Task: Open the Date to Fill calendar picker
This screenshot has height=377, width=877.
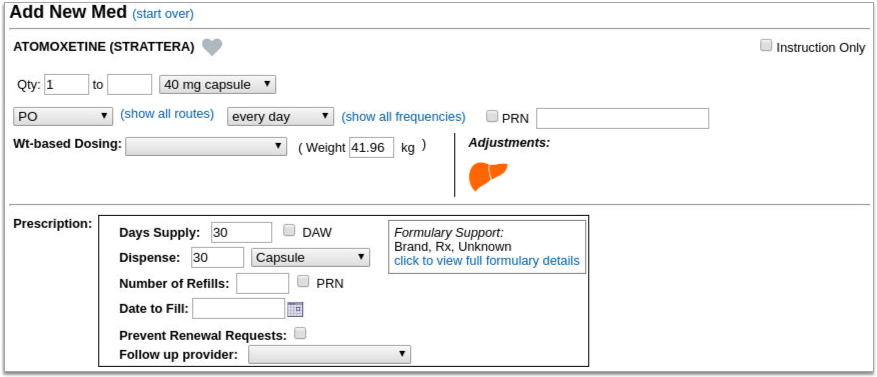Action: (x=295, y=309)
